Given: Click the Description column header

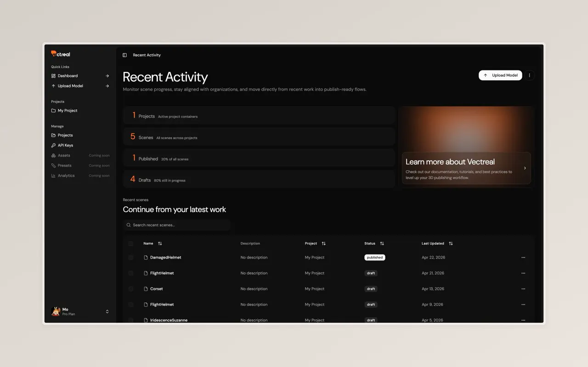Looking at the screenshot, I should (x=250, y=243).
